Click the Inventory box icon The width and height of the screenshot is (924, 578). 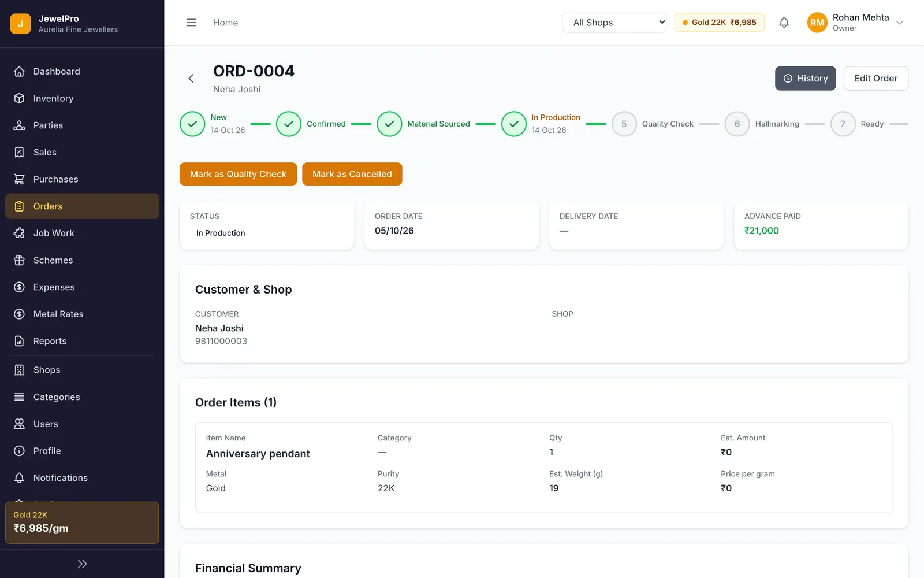coord(19,98)
